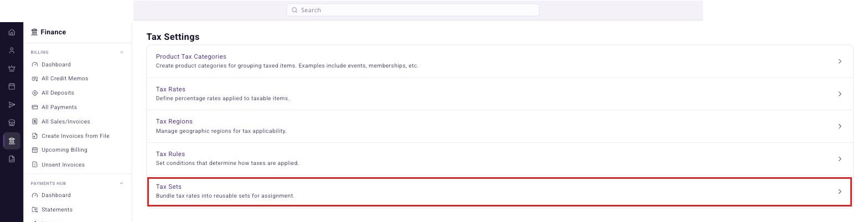This screenshot has width=868, height=222.
Task: Click into the Search field
Action: (412, 10)
